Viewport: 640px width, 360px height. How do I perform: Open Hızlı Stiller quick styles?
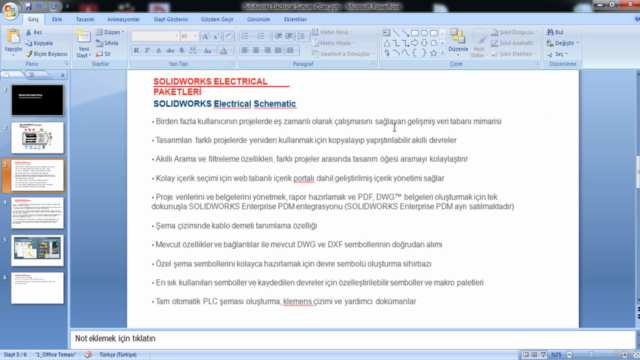click(478, 44)
